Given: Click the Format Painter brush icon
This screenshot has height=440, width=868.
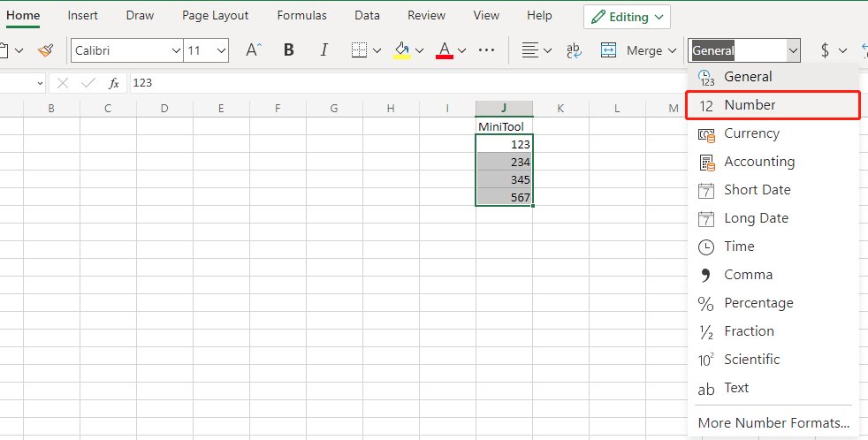Looking at the screenshot, I should (45, 50).
